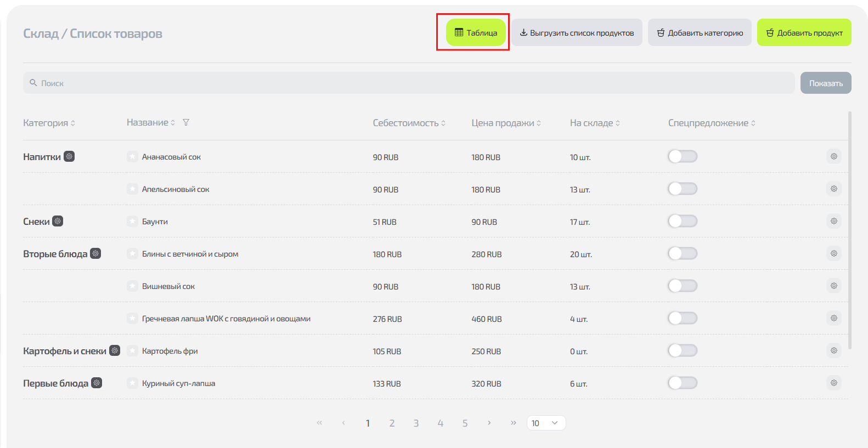Toggle Спецпредложение for Блины с ветчиной и сыром
868x448 pixels.
pos(682,253)
